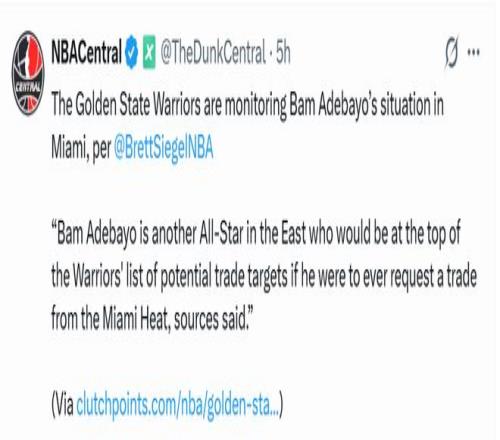This screenshot has width=500, height=440.
Task: Click the 5h post timestamp
Action: click(283, 52)
